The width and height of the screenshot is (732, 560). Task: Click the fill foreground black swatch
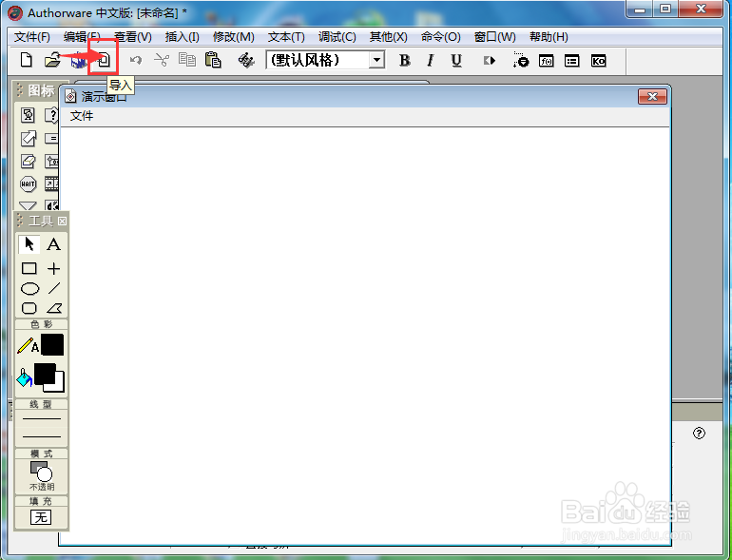click(x=45, y=374)
